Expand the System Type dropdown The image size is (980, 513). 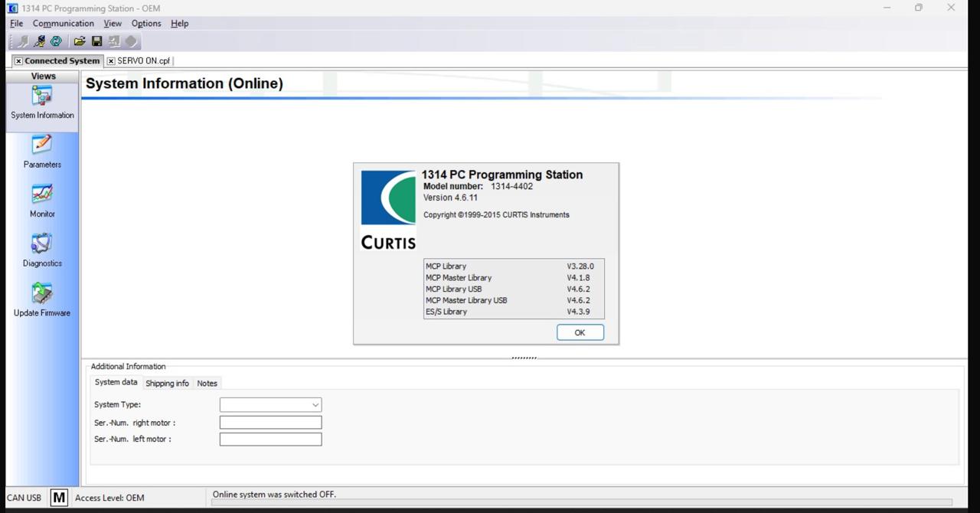click(315, 405)
